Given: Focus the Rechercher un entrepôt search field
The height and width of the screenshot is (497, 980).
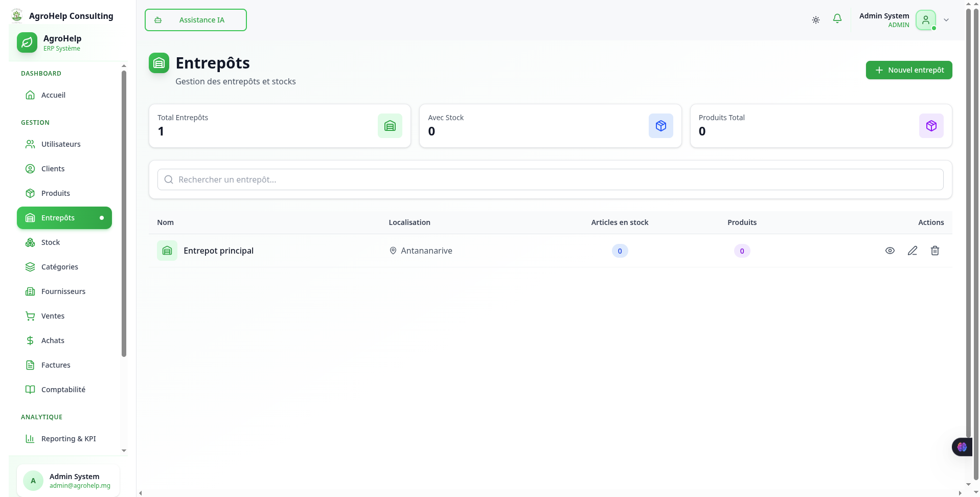Looking at the screenshot, I should (x=550, y=179).
